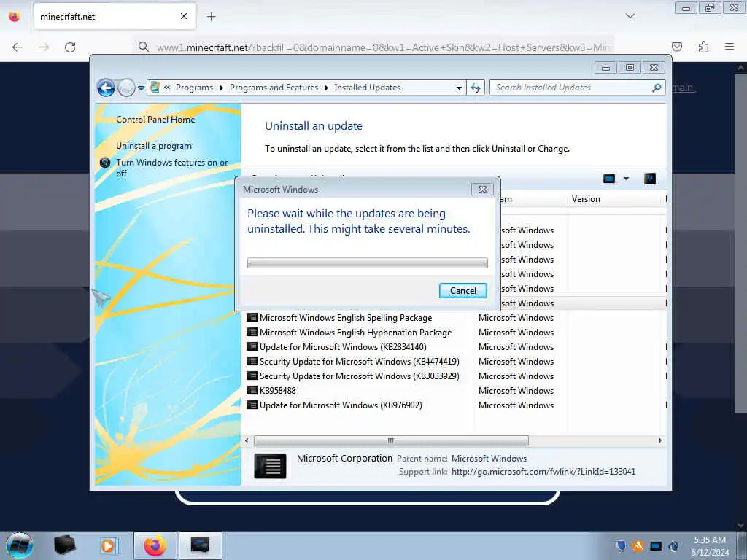Click the Control Panel blue back button
747x560 pixels.
pos(106,87)
